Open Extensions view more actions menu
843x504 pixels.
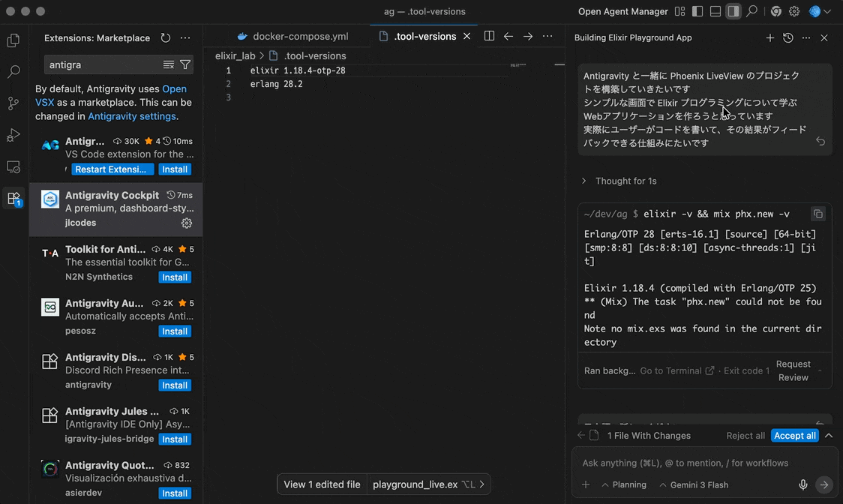point(185,37)
